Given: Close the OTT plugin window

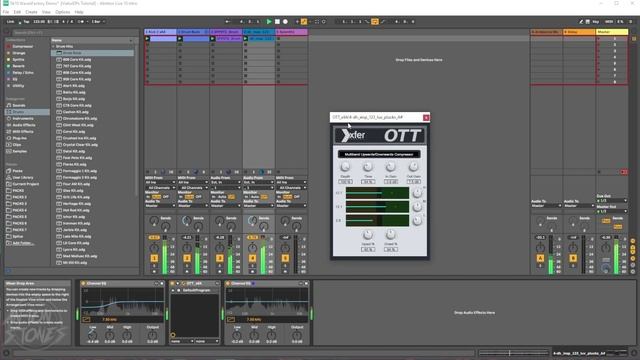Looking at the screenshot, I should 426,118.
